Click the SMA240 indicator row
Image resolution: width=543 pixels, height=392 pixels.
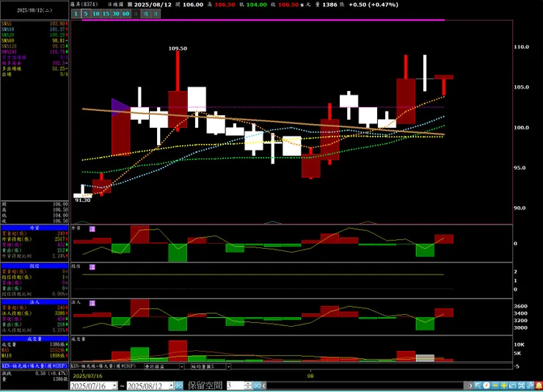point(34,51)
